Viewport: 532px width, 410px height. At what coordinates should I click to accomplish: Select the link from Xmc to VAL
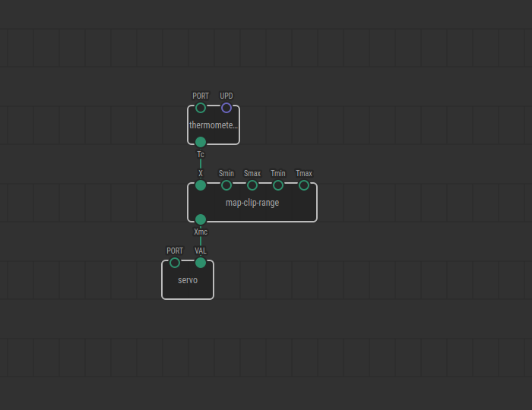point(201,241)
